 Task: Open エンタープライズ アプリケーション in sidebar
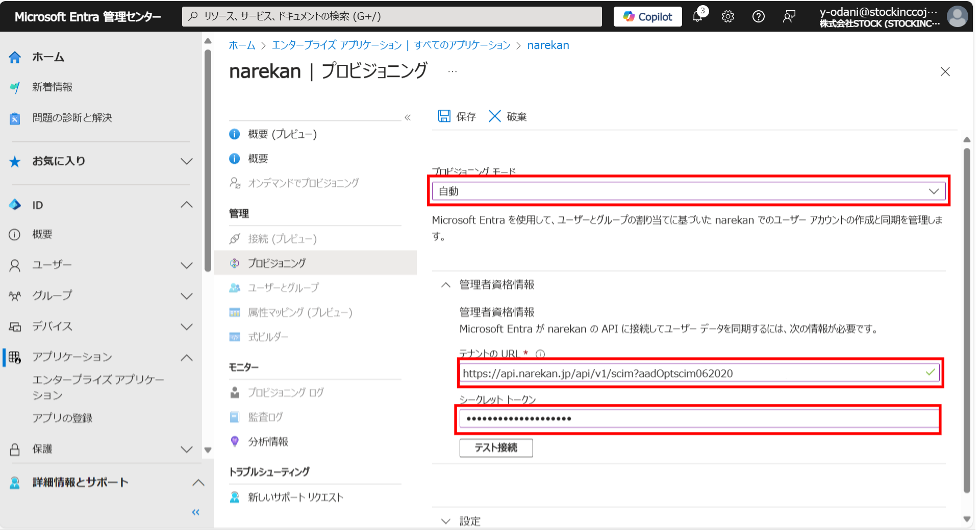(x=98, y=387)
